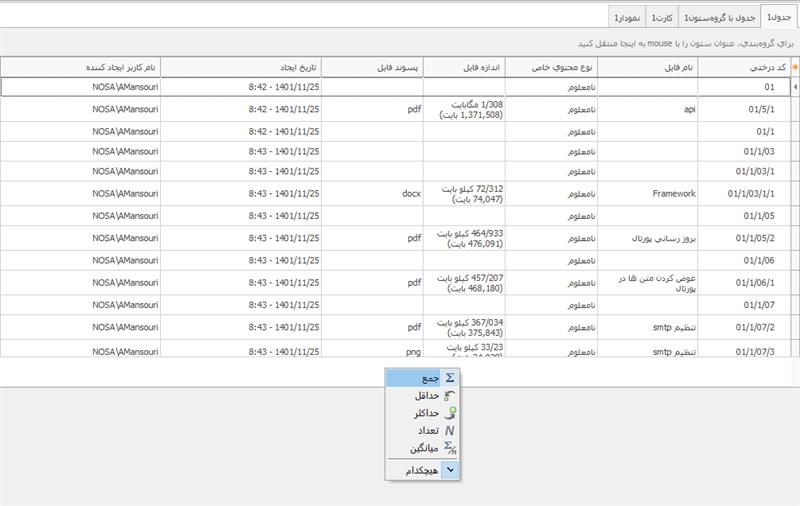This screenshot has height=506, width=800.
Task: Select the Sum (جمع) sigma icon
Action: 450,378
